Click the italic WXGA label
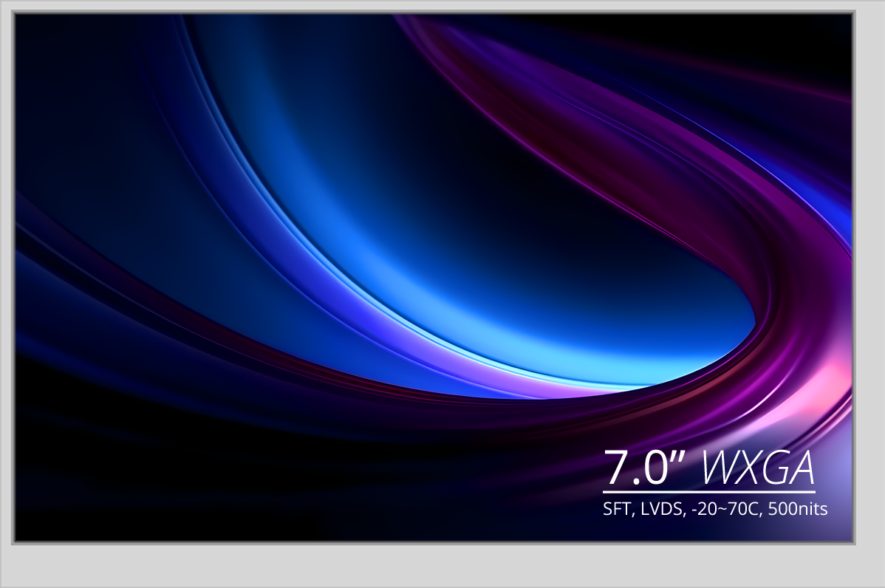885x588 pixels. (759, 467)
